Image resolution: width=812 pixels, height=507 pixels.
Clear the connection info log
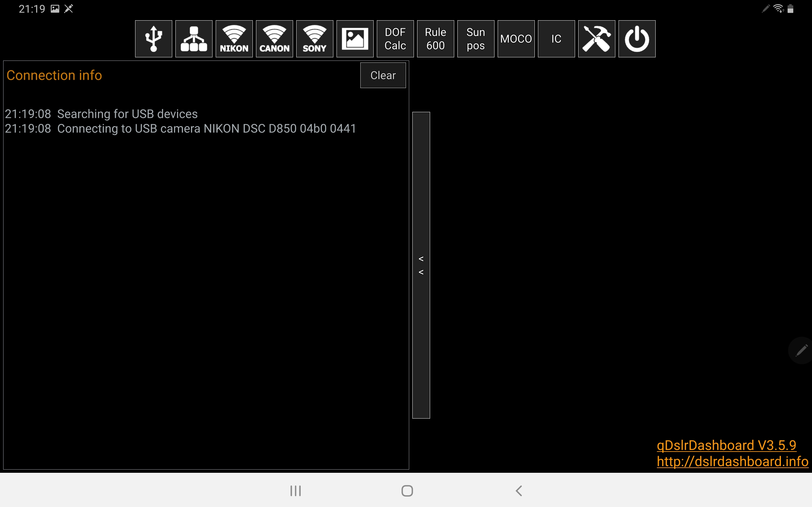[x=383, y=75]
